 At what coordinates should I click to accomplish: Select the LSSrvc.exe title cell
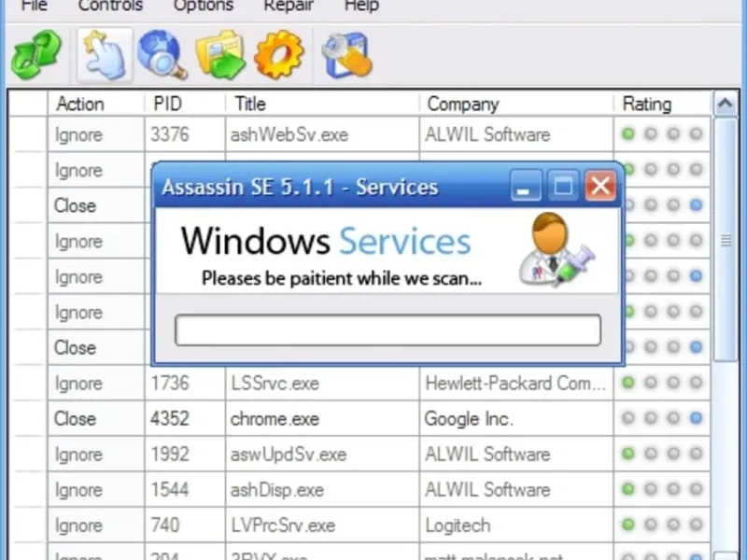[x=322, y=383]
